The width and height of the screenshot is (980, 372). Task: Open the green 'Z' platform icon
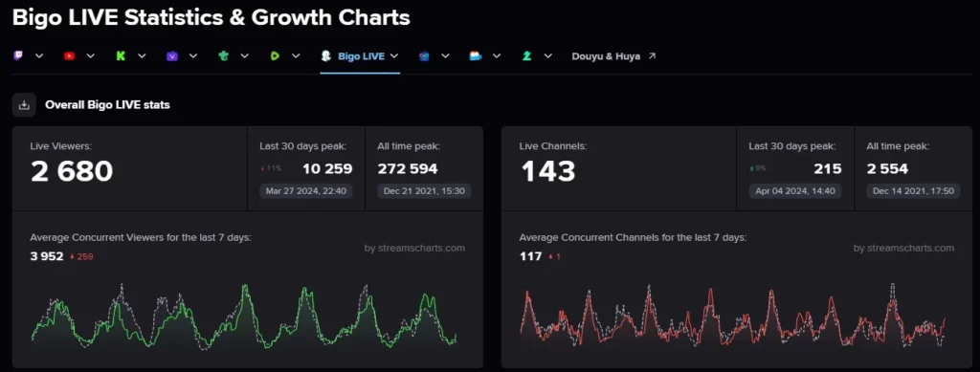[527, 55]
